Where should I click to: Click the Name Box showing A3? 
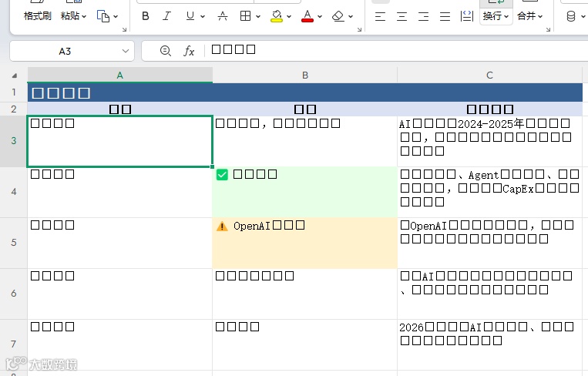click(65, 51)
